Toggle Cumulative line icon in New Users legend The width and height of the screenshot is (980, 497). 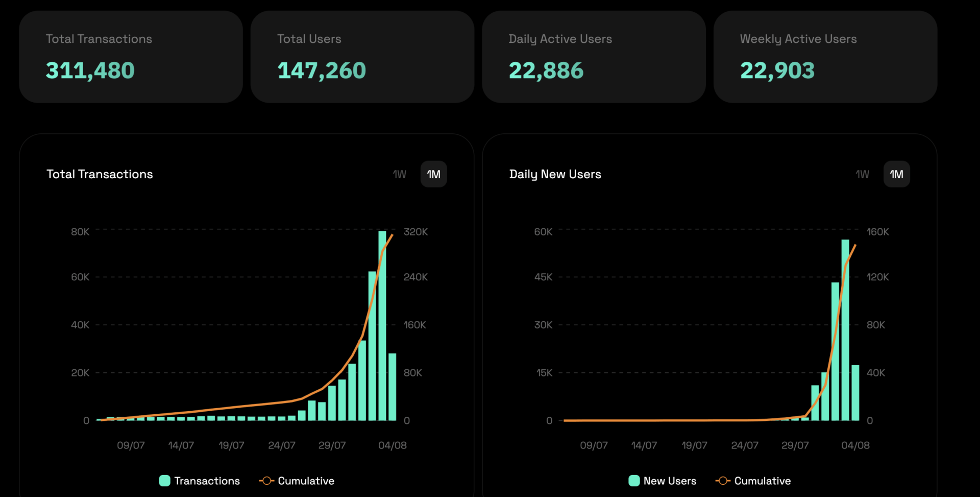pyautogui.click(x=723, y=481)
